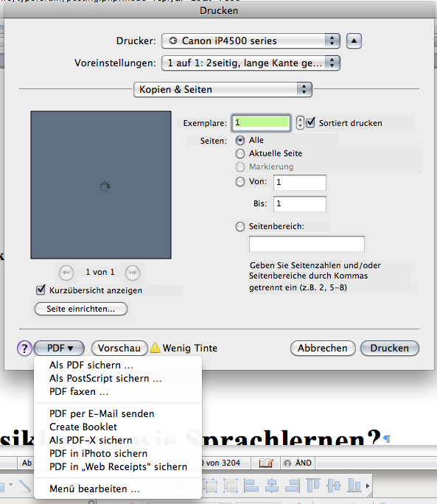Select the align top objects icon
Viewport: 437px width, 504px height.
[313, 486]
